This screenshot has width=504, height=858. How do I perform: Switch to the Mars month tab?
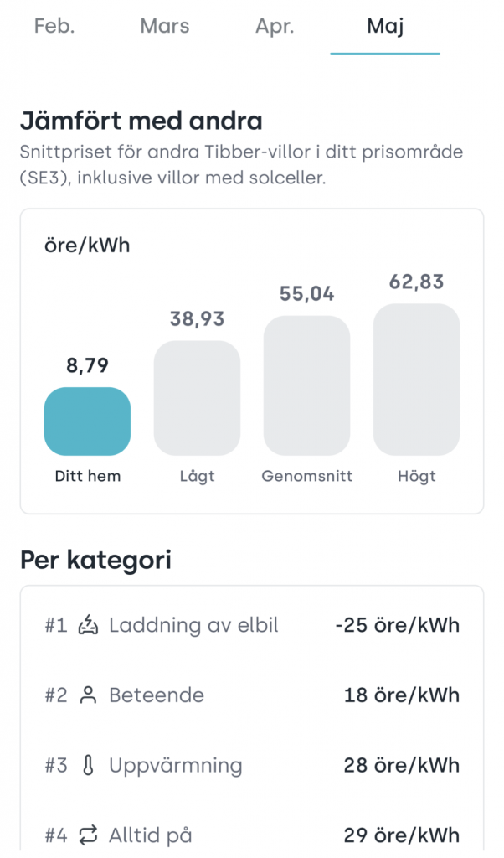(x=165, y=26)
